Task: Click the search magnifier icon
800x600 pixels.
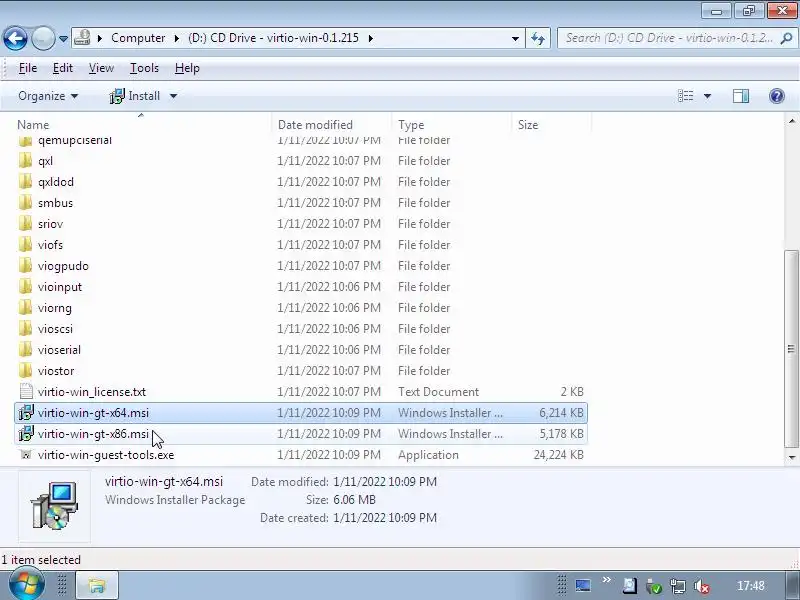Action: (787, 38)
